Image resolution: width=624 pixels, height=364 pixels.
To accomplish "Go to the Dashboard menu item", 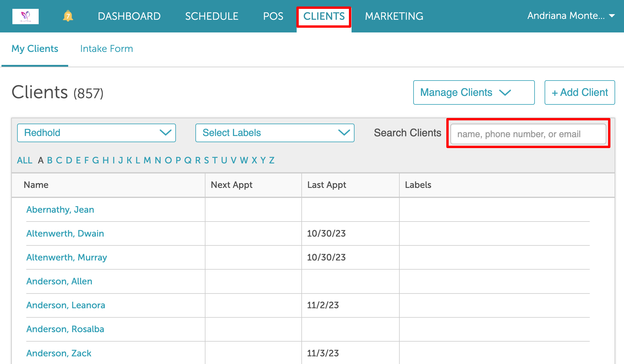I will tap(129, 16).
